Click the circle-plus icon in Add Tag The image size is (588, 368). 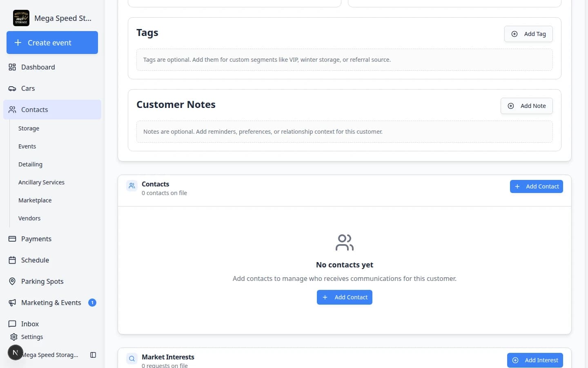point(514,34)
